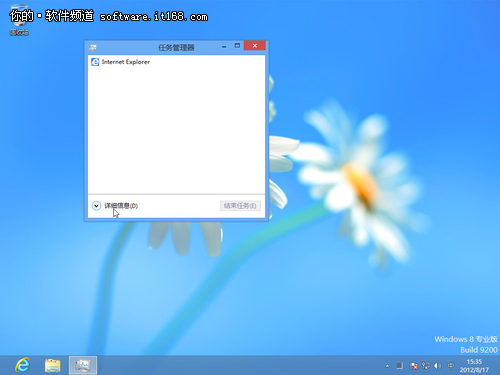The width and height of the screenshot is (500, 375).
Task: Close the 任务管理器 window
Action: pos(255,46)
